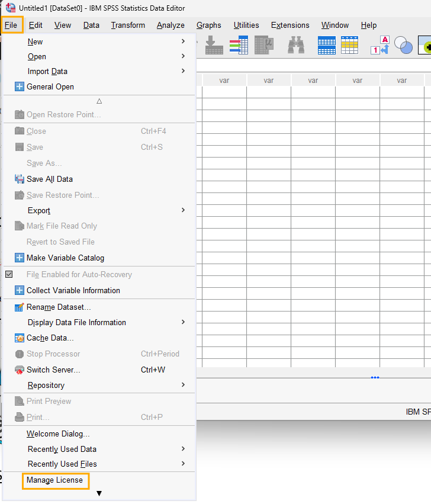Click the Split File blue tables icon

pyautogui.click(x=327, y=45)
